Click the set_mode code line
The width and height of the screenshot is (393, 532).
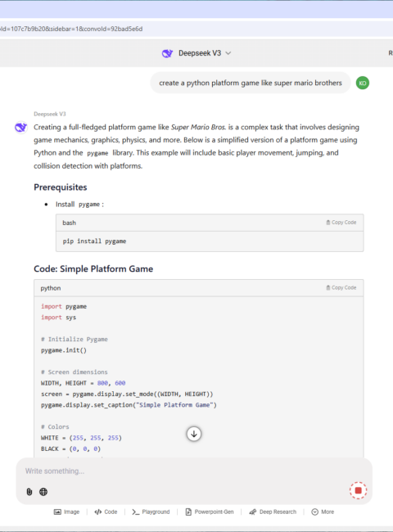(127, 394)
